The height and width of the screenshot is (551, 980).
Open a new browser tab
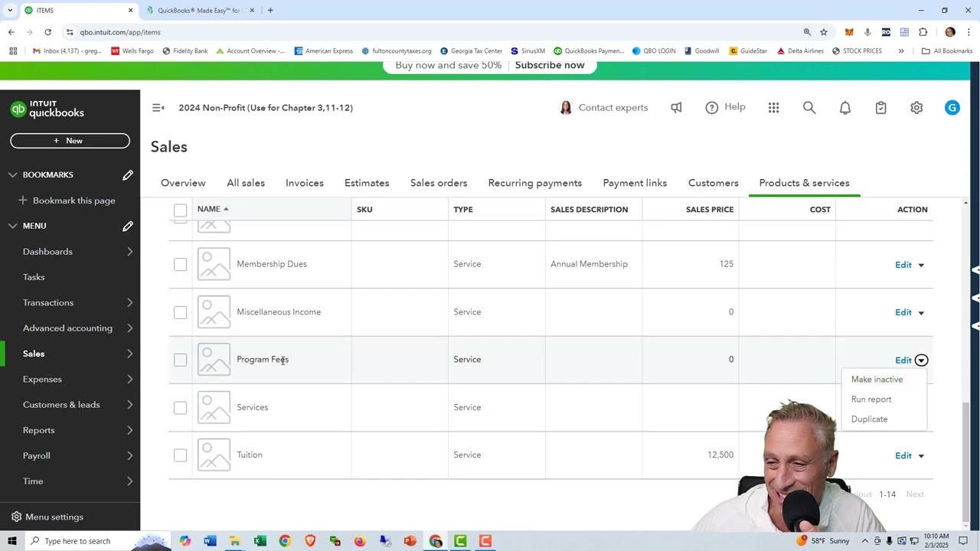[270, 11]
